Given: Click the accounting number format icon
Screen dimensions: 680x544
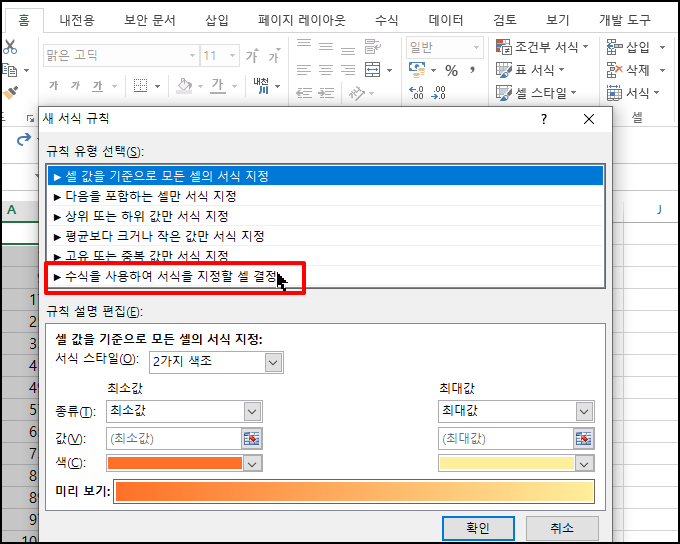Looking at the screenshot, I should coord(417,69).
